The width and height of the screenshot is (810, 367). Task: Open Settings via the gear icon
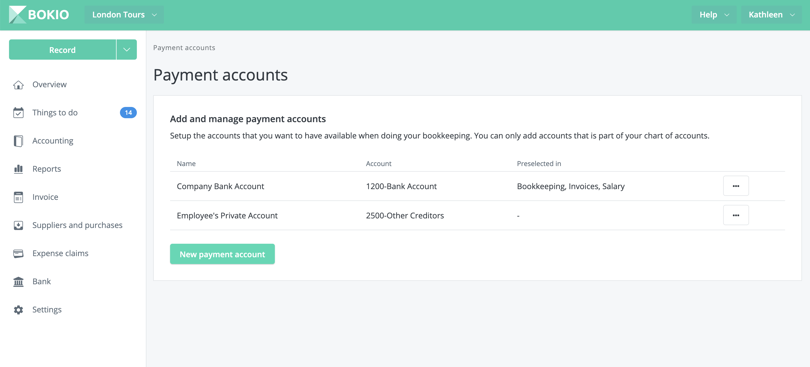19,310
